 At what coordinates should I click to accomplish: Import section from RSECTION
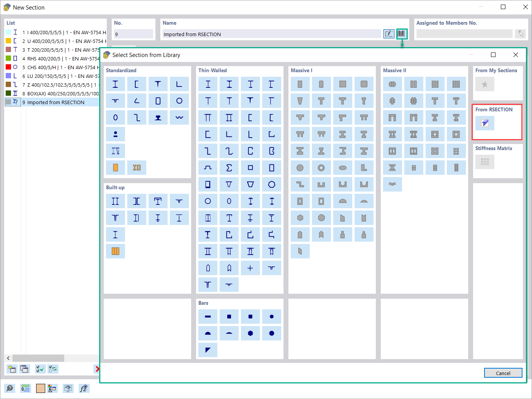pyautogui.click(x=484, y=123)
